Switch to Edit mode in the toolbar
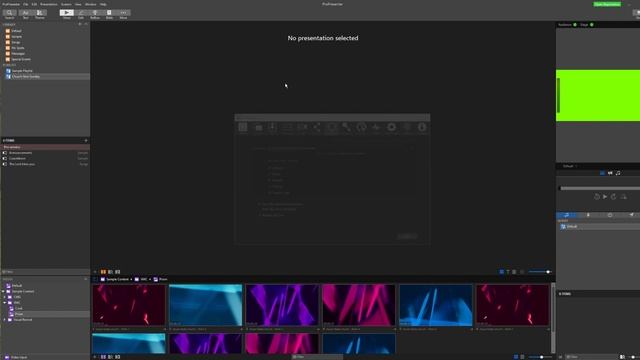The image size is (640, 360). click(x=81, y=14)
